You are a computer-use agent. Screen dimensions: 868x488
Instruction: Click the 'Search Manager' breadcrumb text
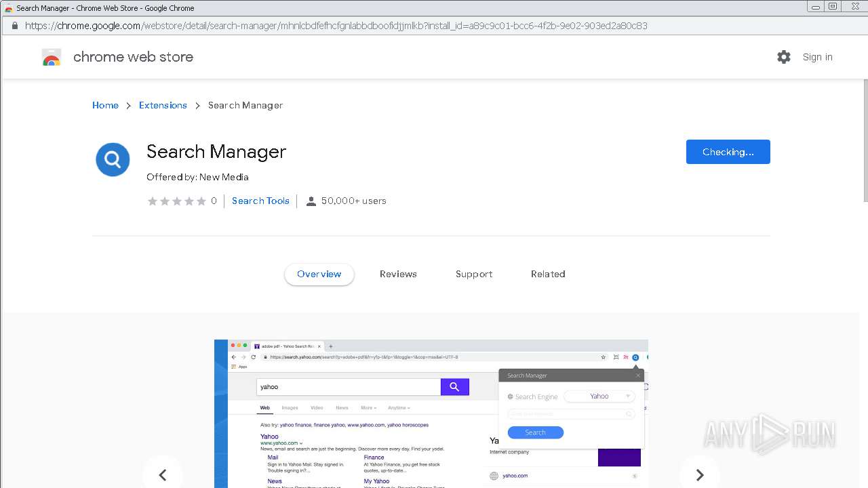pos(245,105)
